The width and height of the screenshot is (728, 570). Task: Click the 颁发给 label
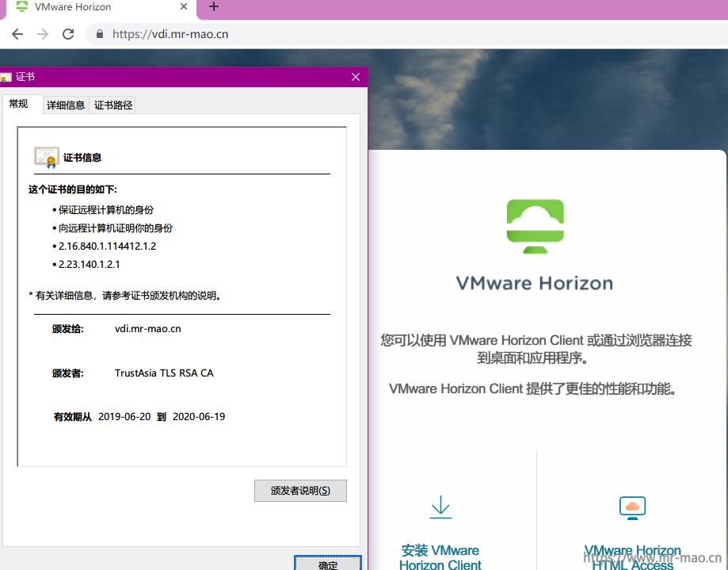tap(68, 329)
